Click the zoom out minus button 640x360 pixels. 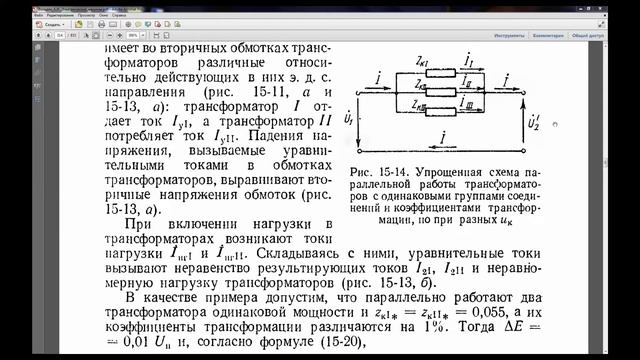[x=110, y=36]
